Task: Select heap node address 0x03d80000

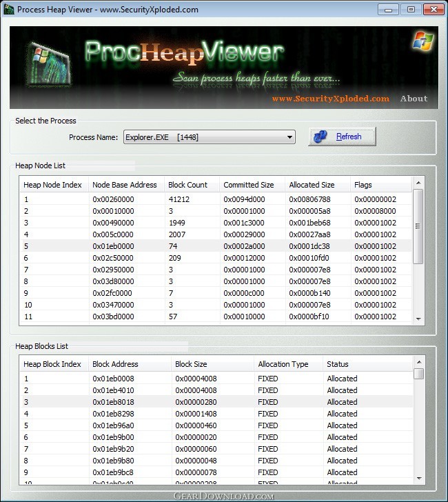Action: 113,281
